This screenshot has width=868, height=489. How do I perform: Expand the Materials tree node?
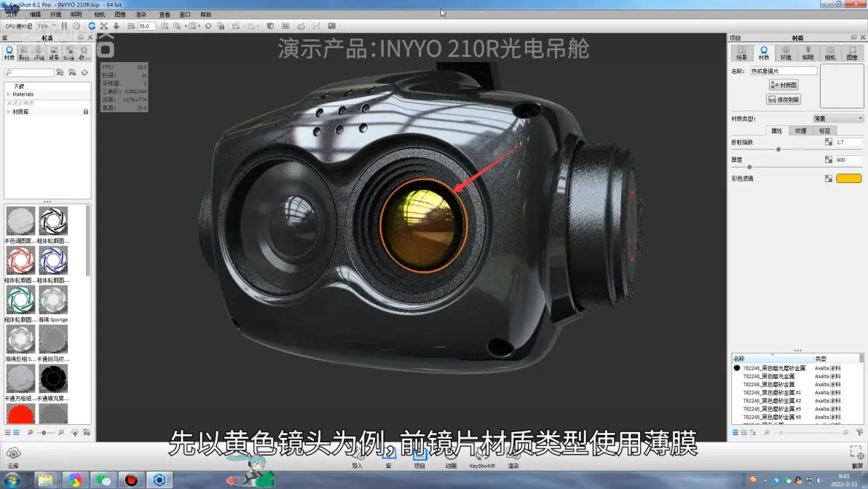8,94
